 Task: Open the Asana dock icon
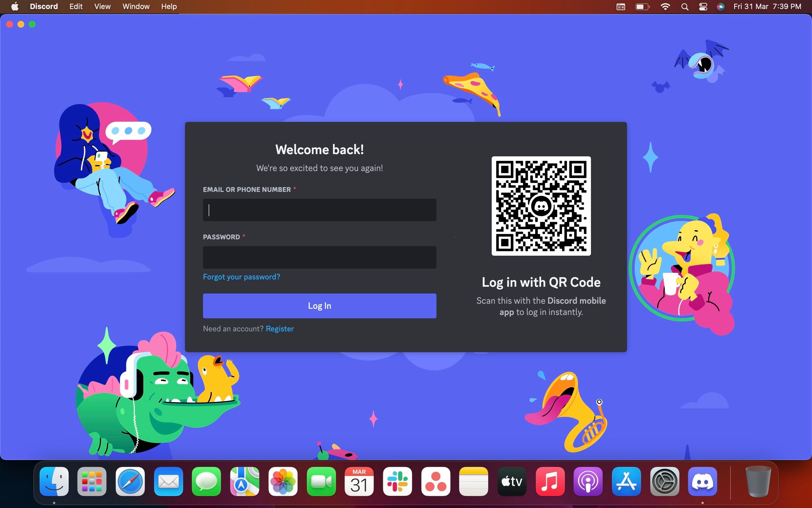pyautogui.click(x=436, y=481)
